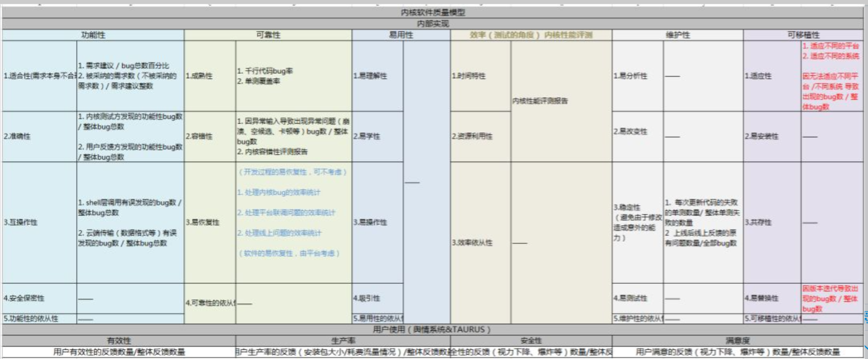This screenshot has height=359, width=868.
Task: Select the dash cell beside 1.易分析性
Action: [x=703, y=76]
